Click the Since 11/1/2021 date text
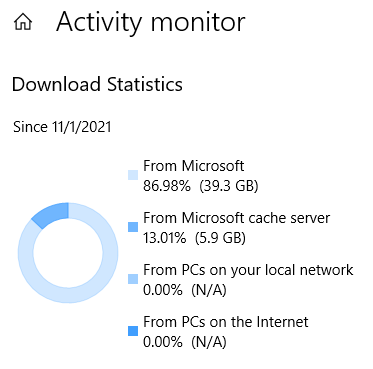 point(62,127)
